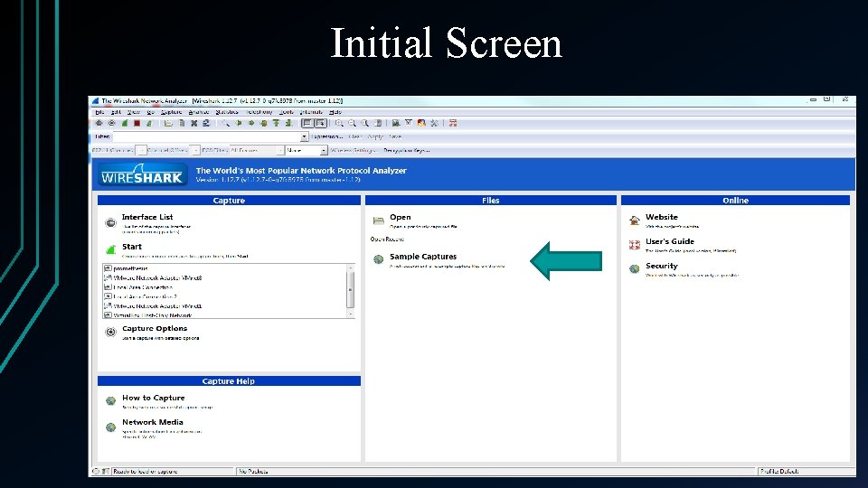The height and width of the screenshot is (488, 868).
Task: Go back in packet history
Action: click(x=238, y=124)
